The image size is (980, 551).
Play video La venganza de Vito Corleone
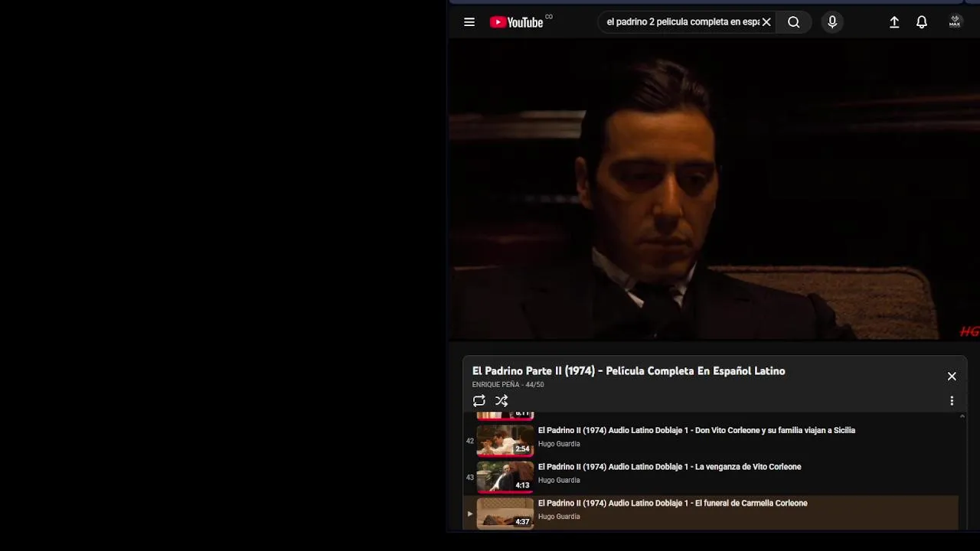coord(669,467)
